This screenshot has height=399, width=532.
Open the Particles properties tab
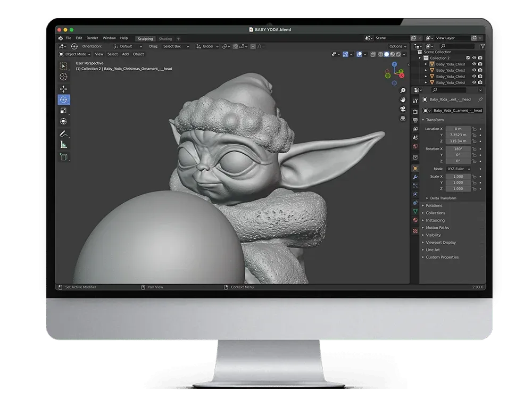coord(415,186)
